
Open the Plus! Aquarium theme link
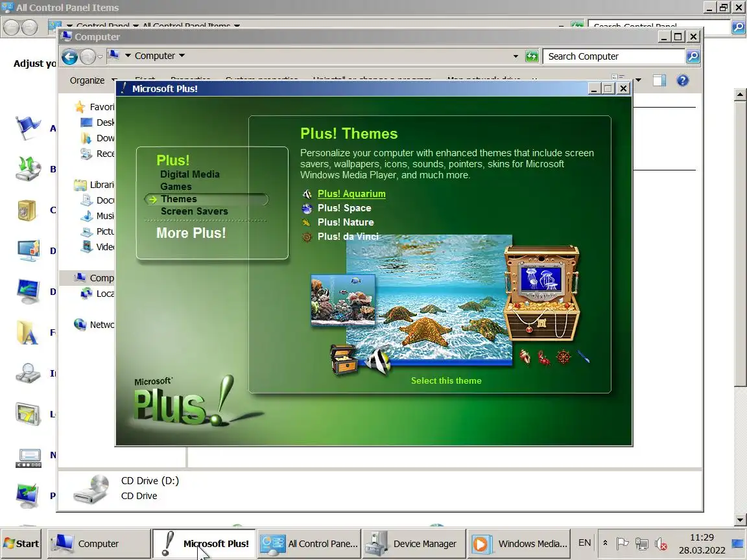coord(351,194)
